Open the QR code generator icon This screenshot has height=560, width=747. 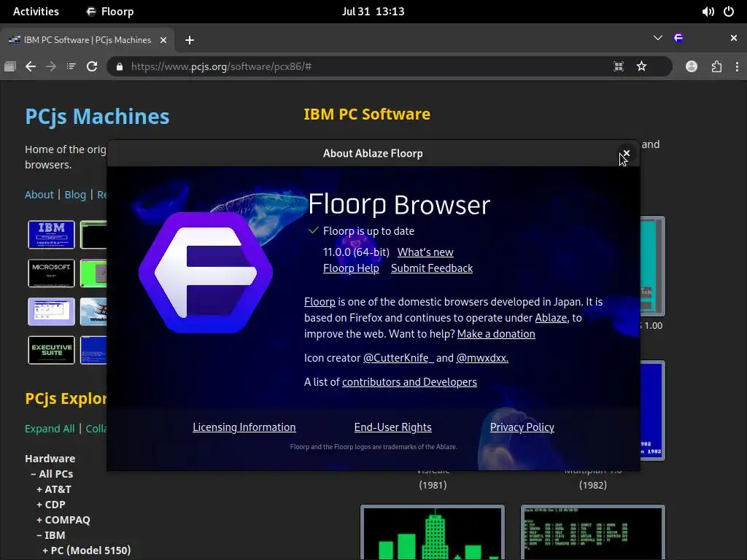(619, 66)
